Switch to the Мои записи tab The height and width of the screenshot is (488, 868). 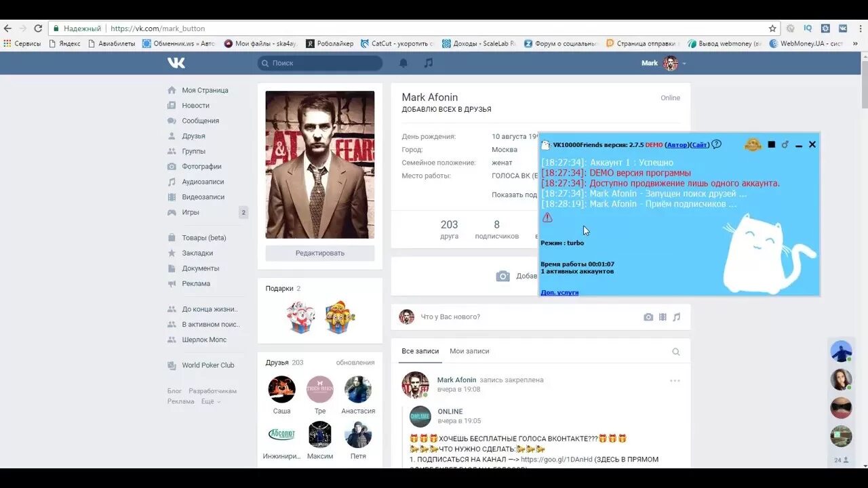pyautogui.click(x=469, y=351)
